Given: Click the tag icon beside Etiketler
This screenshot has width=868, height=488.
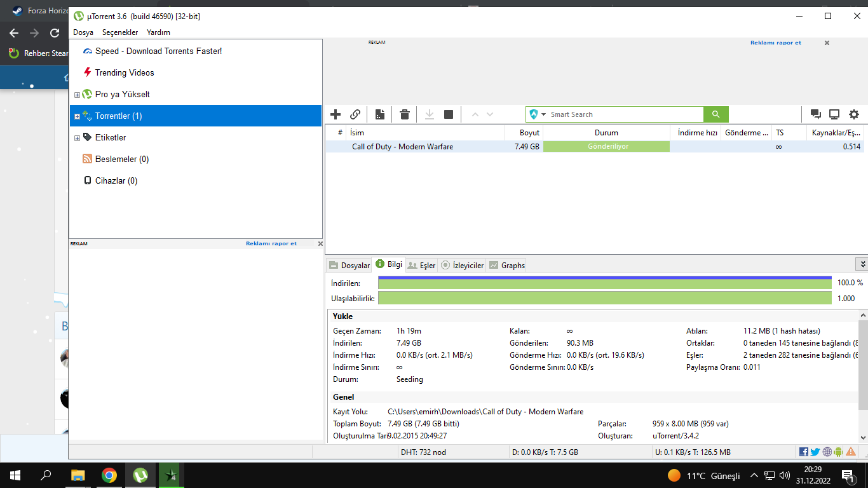Looking at the screenshot, I should point(88,137).
